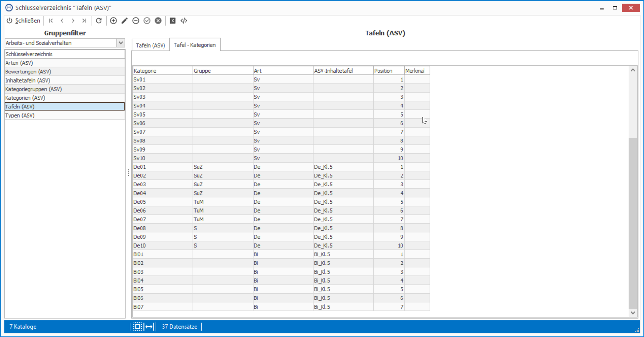The width and height of the screenshot is (644, 337).
Task: Click the Schließen button
Action: [23, 21]
